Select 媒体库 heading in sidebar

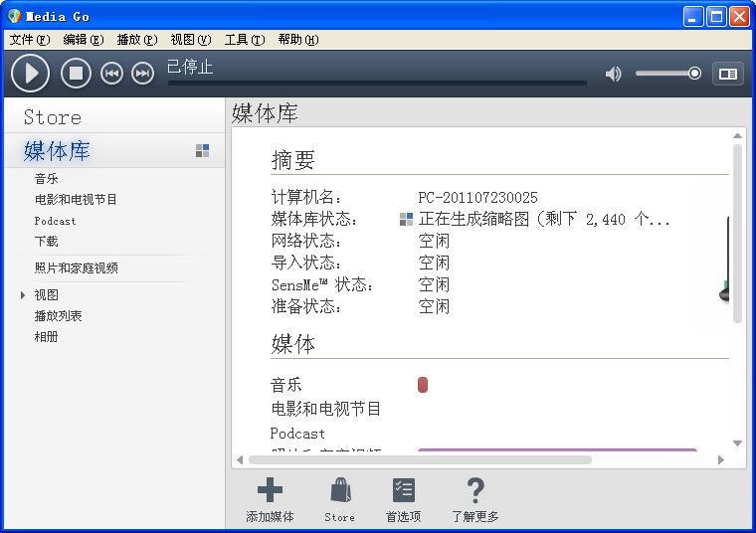point(57,151)
